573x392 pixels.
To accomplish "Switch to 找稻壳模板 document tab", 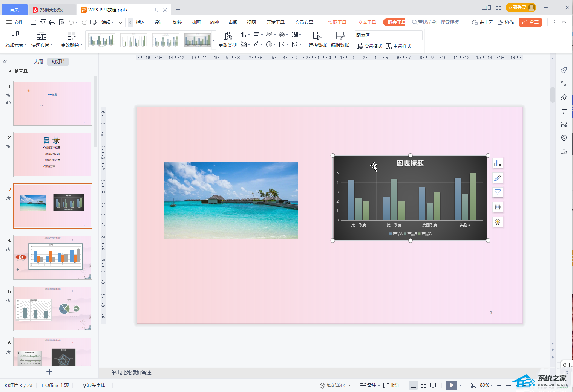I will pyautogui.click(x=51, y=9).
